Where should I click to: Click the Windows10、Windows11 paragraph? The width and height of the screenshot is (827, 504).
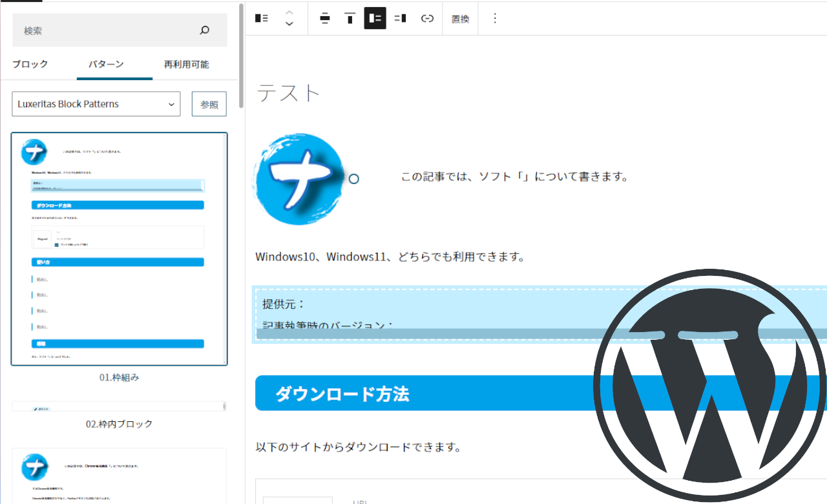[390, 257]
